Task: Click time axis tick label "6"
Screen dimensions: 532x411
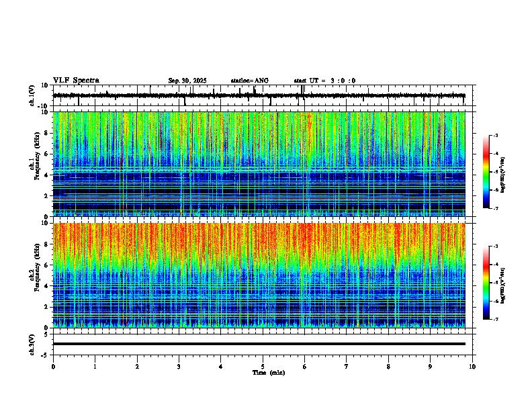Action: tap(305, 367)
